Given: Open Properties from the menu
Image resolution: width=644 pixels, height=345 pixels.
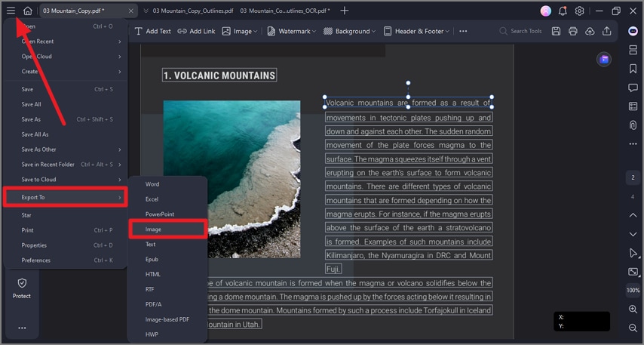Looking at the screenshot, I should (x=66, y=245).
